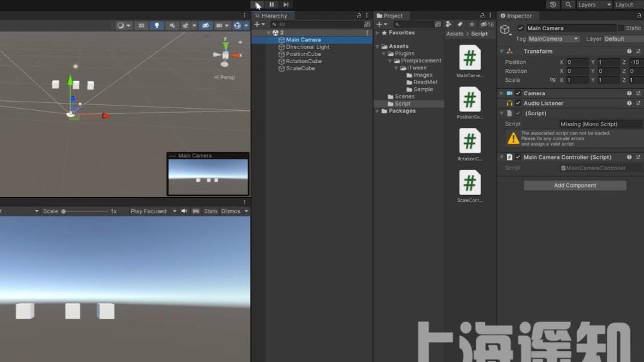
Task: Switch to the Project tab
Action: pos(390,15)
